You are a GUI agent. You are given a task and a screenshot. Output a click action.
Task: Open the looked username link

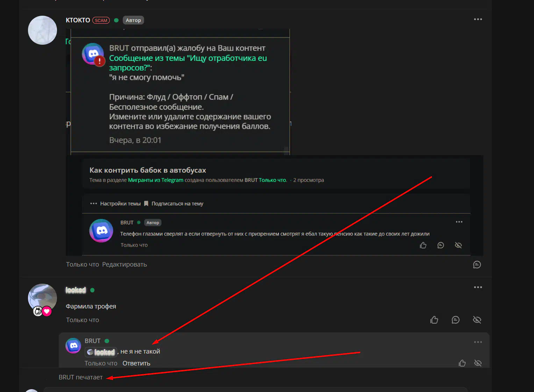[76, 290]
